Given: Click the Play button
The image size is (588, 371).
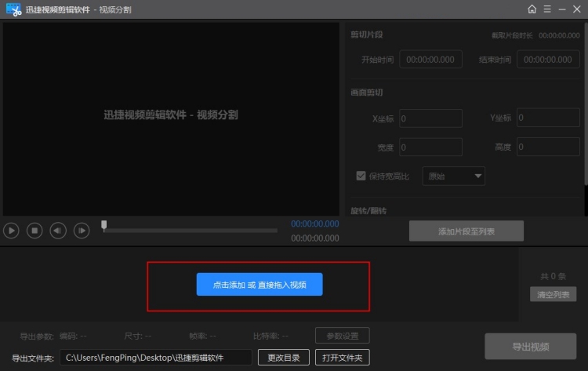Looking at the screenshot, I should point(11,231).
